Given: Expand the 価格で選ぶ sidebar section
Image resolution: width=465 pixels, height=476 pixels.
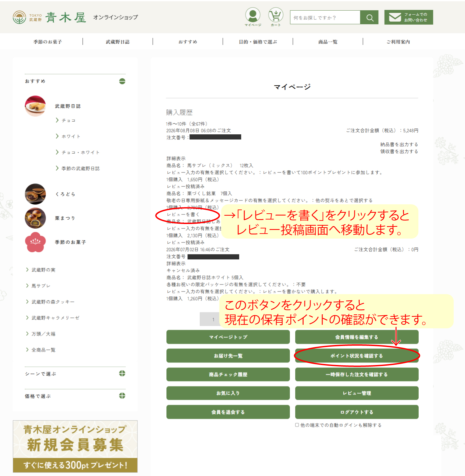Looking at the screenshot, I should [122, 396].
